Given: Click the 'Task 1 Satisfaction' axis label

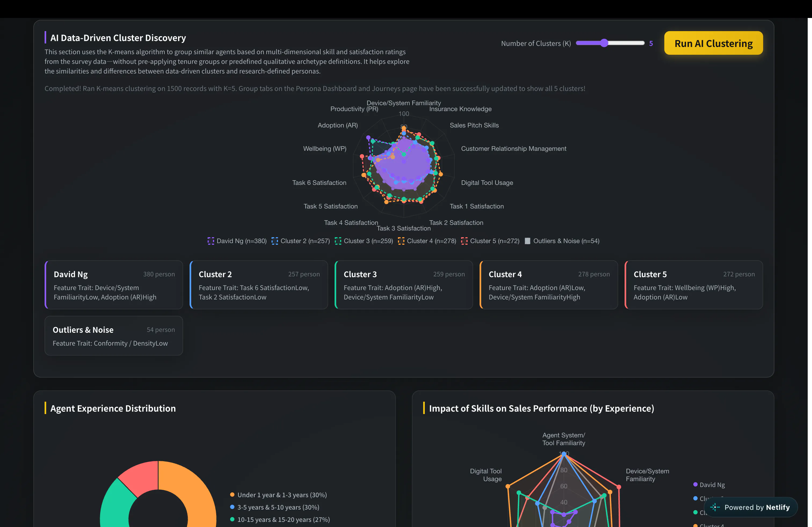Looking at the screenshot, I should point(477,206).
